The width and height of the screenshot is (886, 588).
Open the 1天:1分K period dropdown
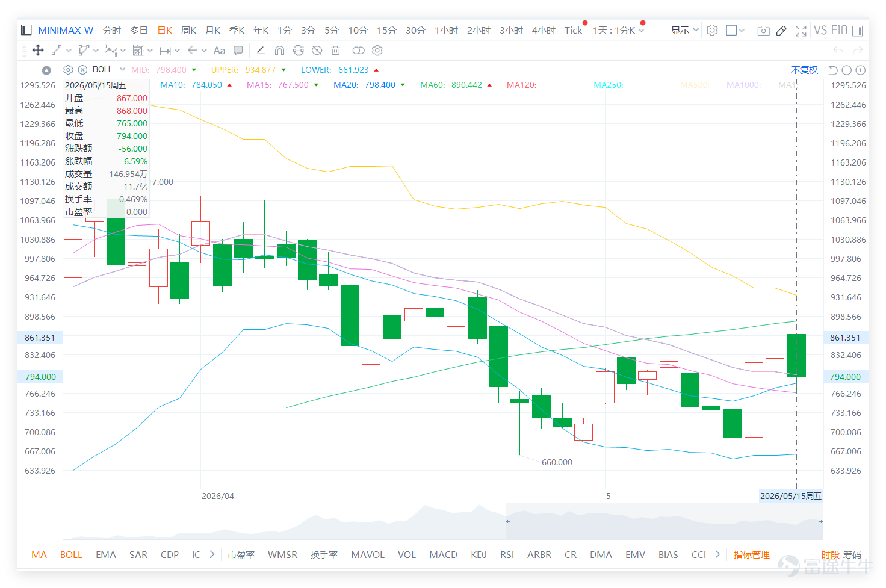(x=619, y=30)
